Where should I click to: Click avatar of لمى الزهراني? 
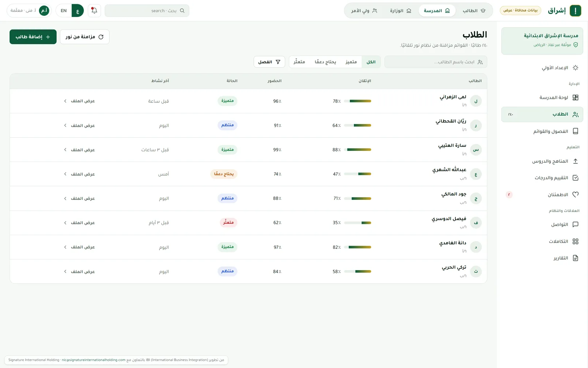click(476, 101)
